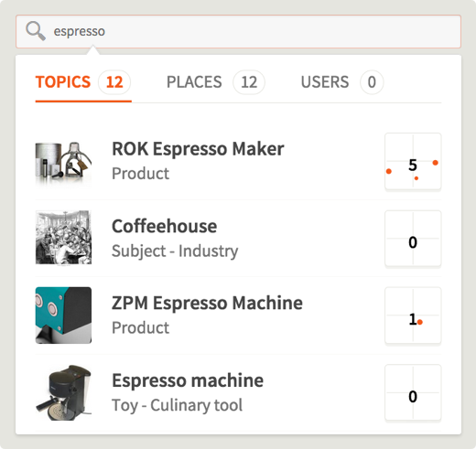This screenshot has width=476, height=449.
Task: Open the ZPM Espresso Machine teal thumbnail
Action: 63,315
